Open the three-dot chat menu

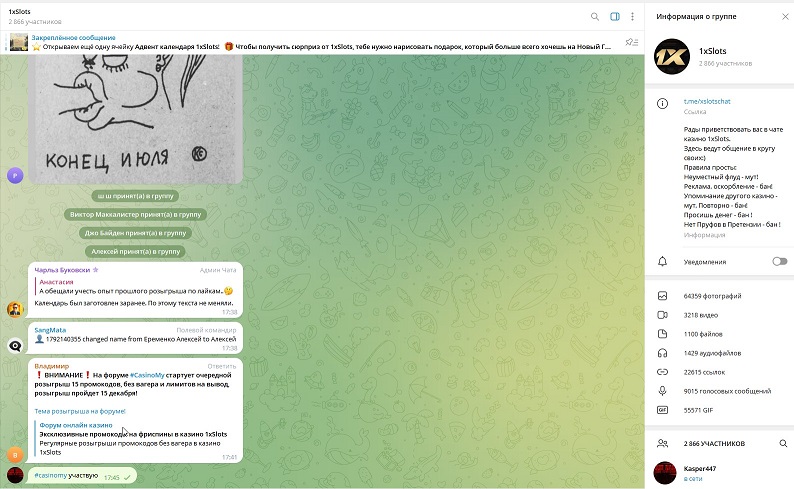[x=632, y=17]
